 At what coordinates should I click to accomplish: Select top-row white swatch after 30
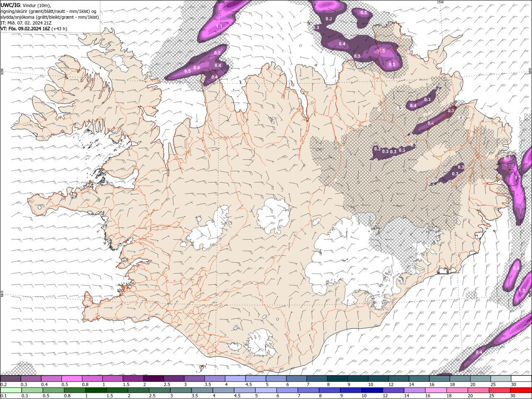coord(521,379)
